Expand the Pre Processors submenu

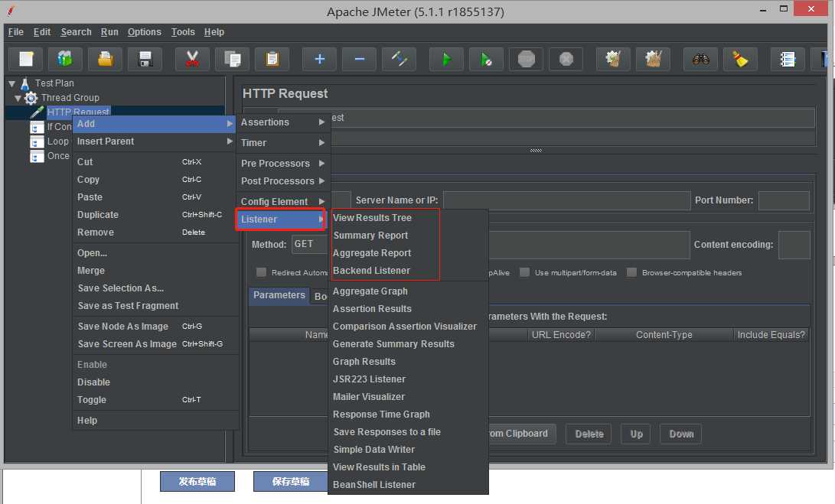tap(282, 164)
